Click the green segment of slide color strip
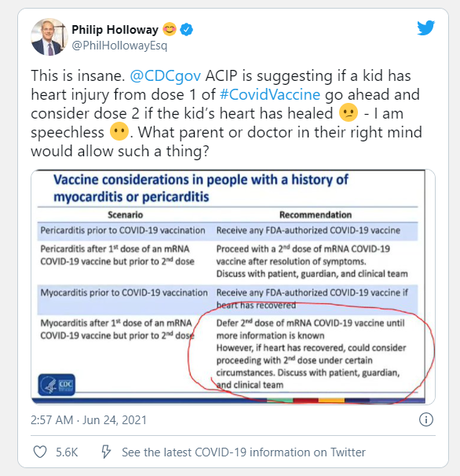The image size is (460, 476). tap(279, 401)
